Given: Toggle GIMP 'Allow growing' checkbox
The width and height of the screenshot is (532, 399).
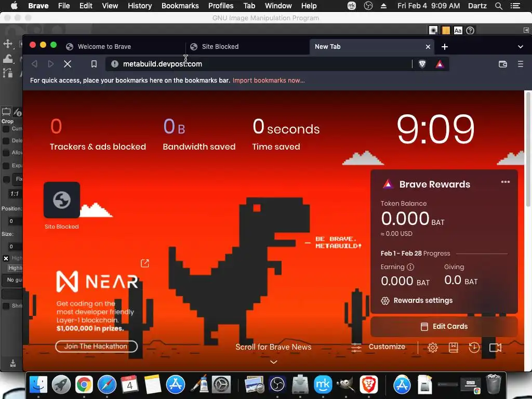Looking at the screenshot, I should pos(6,153).
